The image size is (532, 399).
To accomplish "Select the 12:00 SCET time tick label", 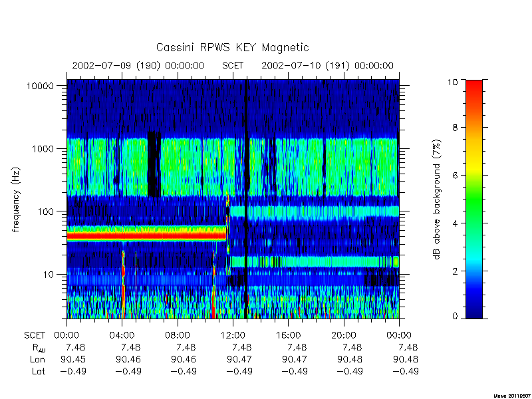I will coord(233,335).
